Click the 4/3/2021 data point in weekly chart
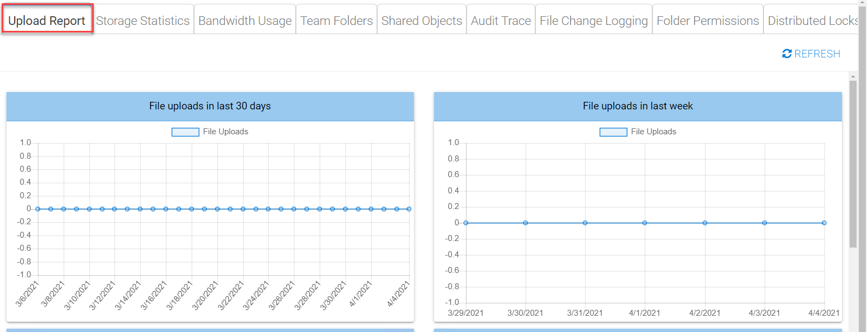The image size is (868, 332). tap(765, 223)
